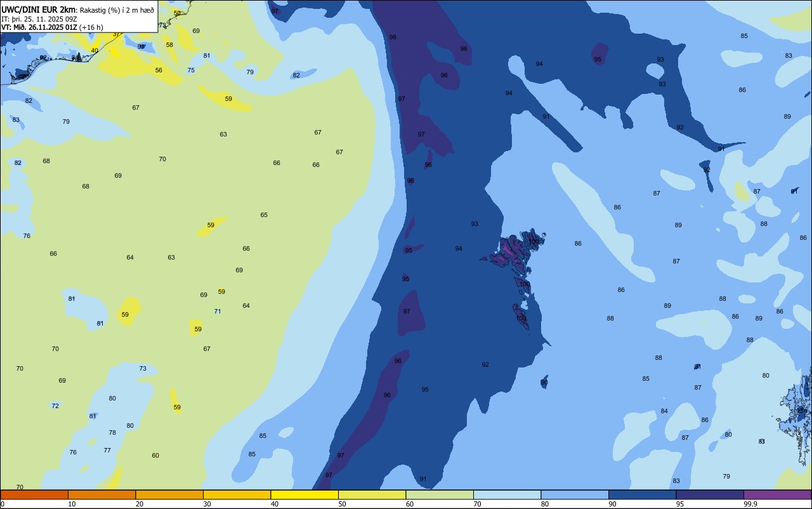This screenshot has width=812, height=509.
Task: Click the 'UWC/DINI EUR 2km' title text
Action: [x=38, y=10]
